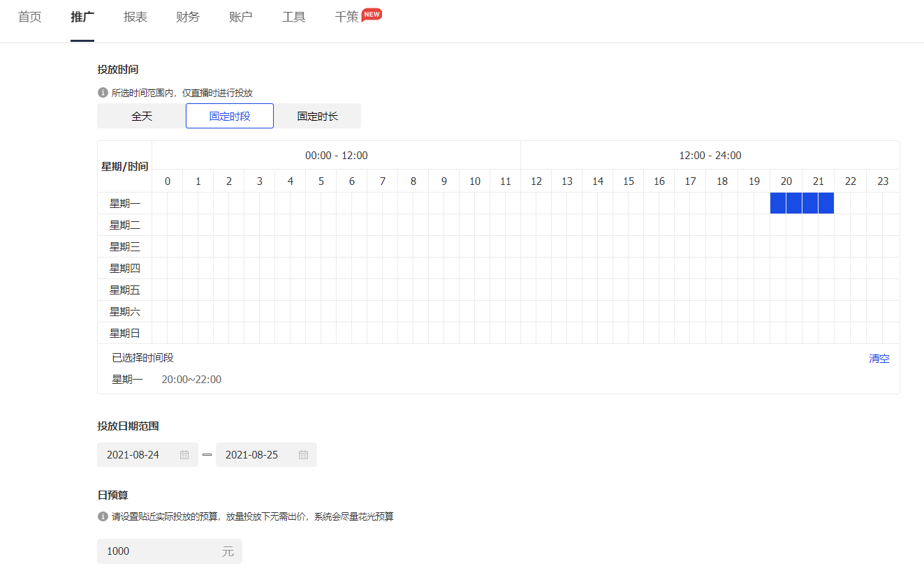924x582 pixels.
Task: Open calendar icon in start date 2021-08-24
Action: (x=184, y=455)
